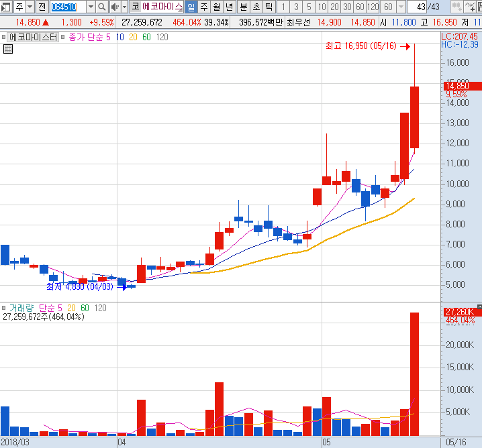Image resolution: width=482 pixels, height=448 pixels.
Task: Click volume average 20 label in orange
Action: (x=71, y=308)
